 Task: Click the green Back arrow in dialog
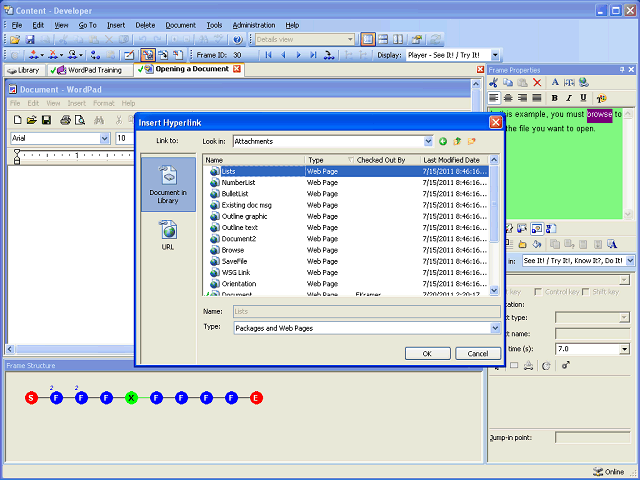pyautogui.click(x=443, y=142)
